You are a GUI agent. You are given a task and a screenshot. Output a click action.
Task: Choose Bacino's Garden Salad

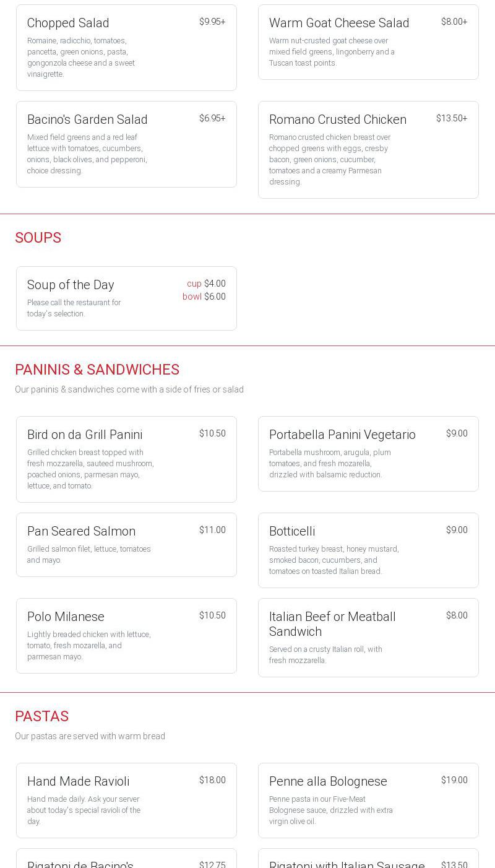point(126,144)
